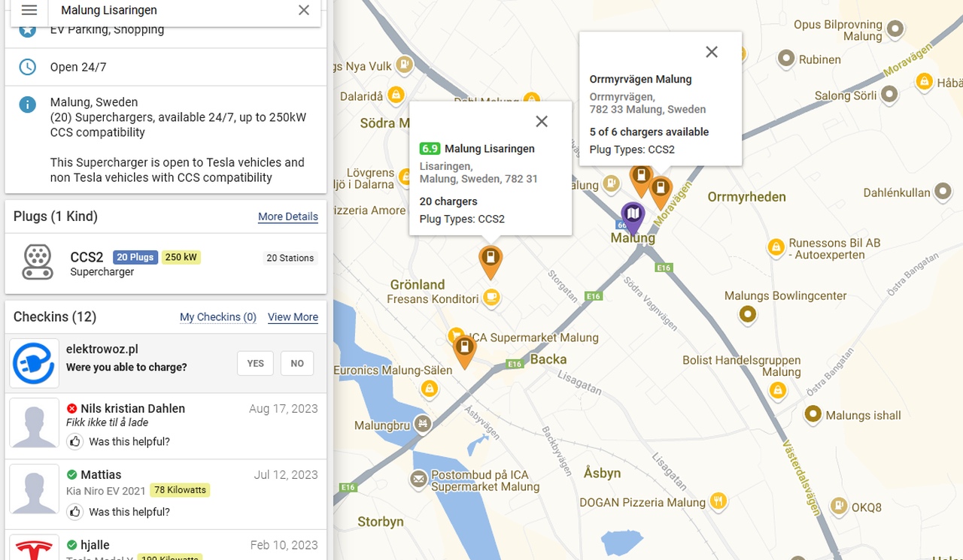Click the 250 kW badge
The width and height of the screenshot is (963, 560).
(181, 257)
